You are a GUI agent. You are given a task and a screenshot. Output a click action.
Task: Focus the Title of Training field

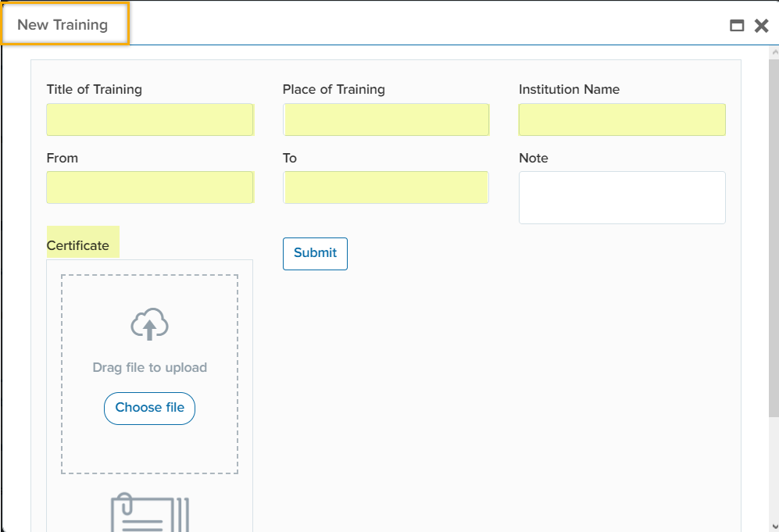(x=150, y=120)
